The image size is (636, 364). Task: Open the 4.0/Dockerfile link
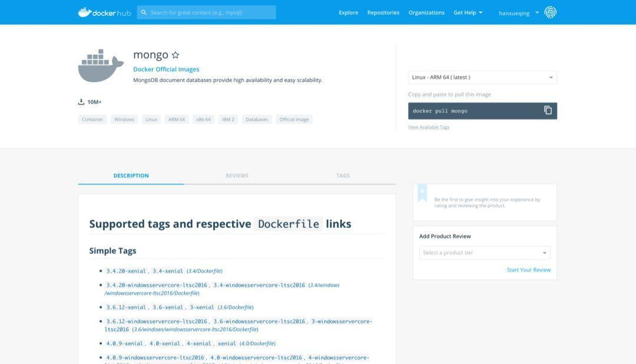click(257, 343)
